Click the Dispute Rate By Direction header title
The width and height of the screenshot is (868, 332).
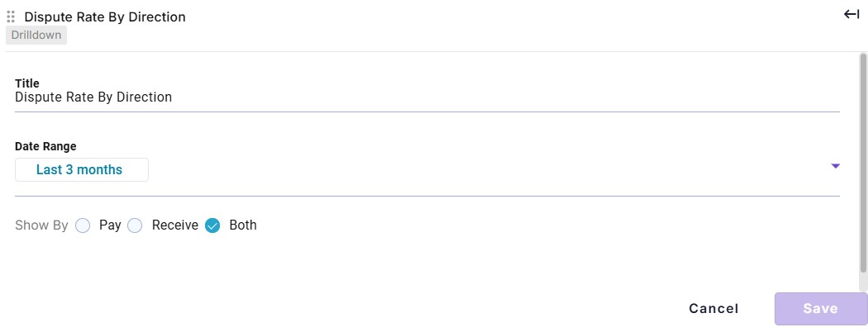[x=105, y=17]
